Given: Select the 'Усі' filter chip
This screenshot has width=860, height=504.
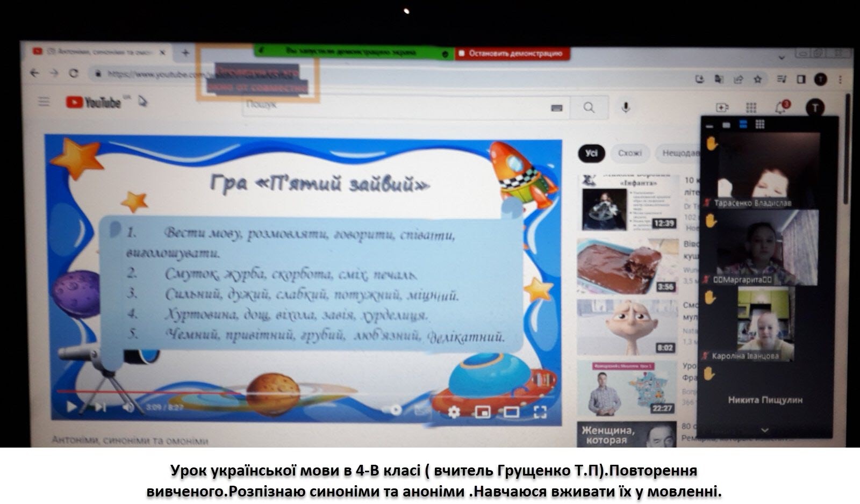Looking at the screenshot, I should coord(591,153).
